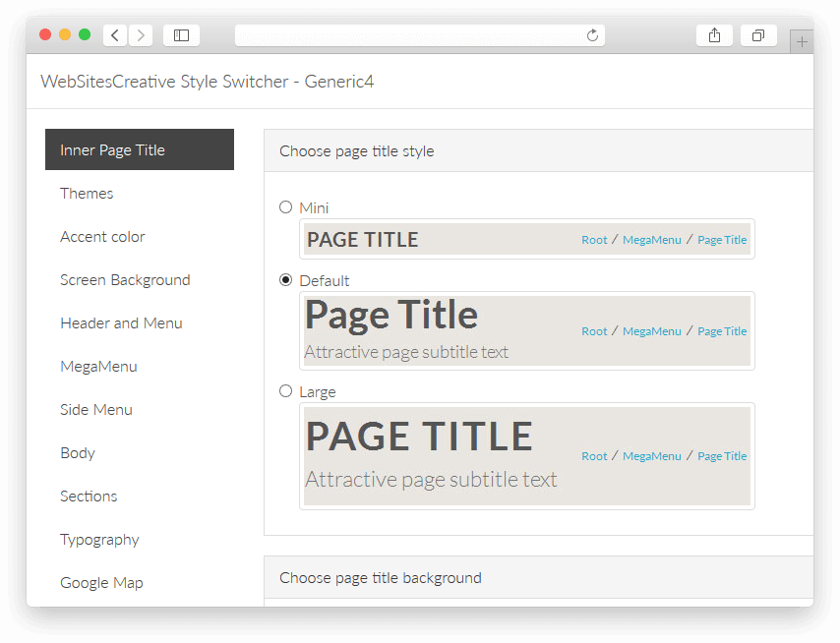Click the browser forward arrow
The height and width of the screenshot is (643, 840).
point(141,35)
